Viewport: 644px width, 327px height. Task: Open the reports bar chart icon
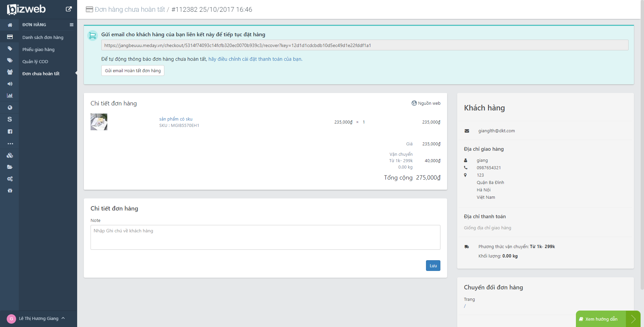tap(10, 96)
